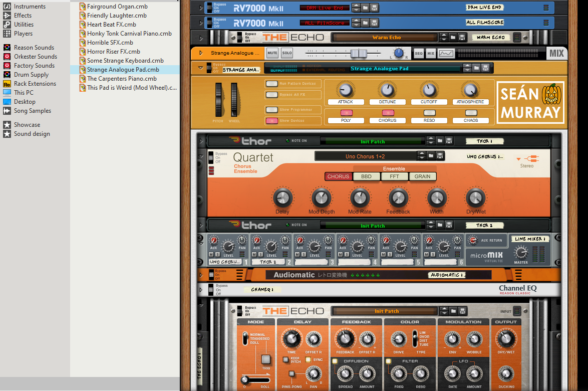Click the SEQ button on the mix channel
Screen dimensions: 588x391
tap(418, 53)
